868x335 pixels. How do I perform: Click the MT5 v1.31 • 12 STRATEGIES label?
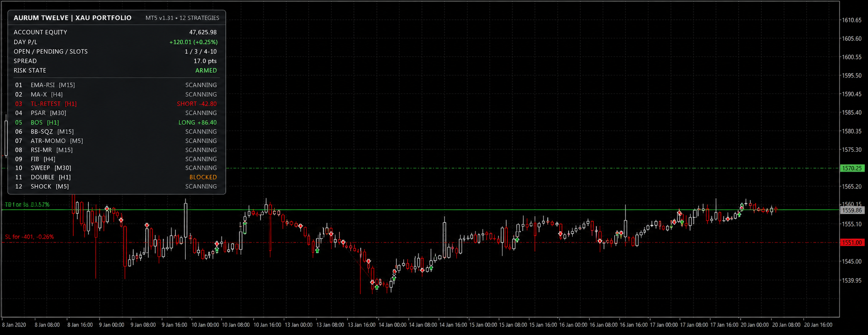click(182, 18)
